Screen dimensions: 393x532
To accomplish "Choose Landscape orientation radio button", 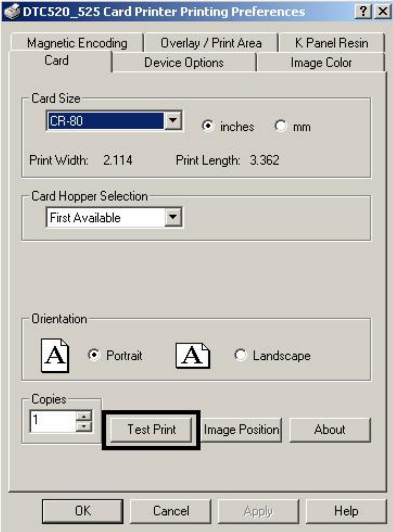I will tap(240, 356).
